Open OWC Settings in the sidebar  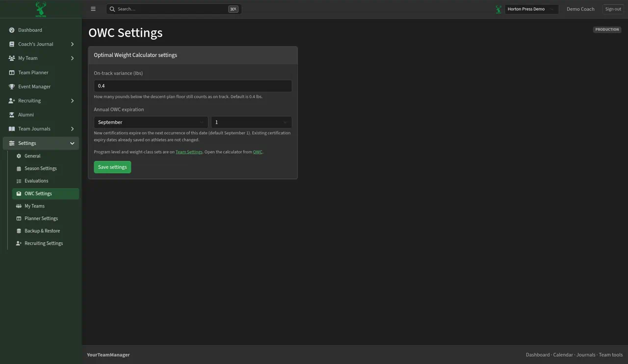[46, 194]
